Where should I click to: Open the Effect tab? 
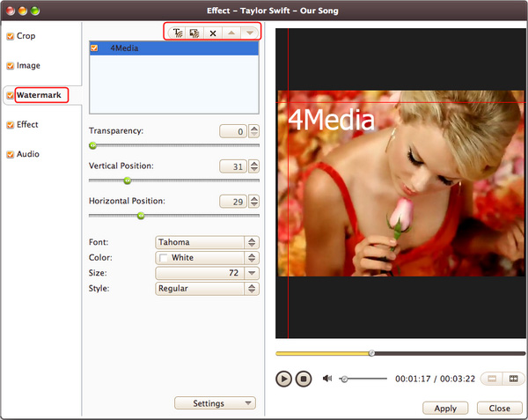27,124
